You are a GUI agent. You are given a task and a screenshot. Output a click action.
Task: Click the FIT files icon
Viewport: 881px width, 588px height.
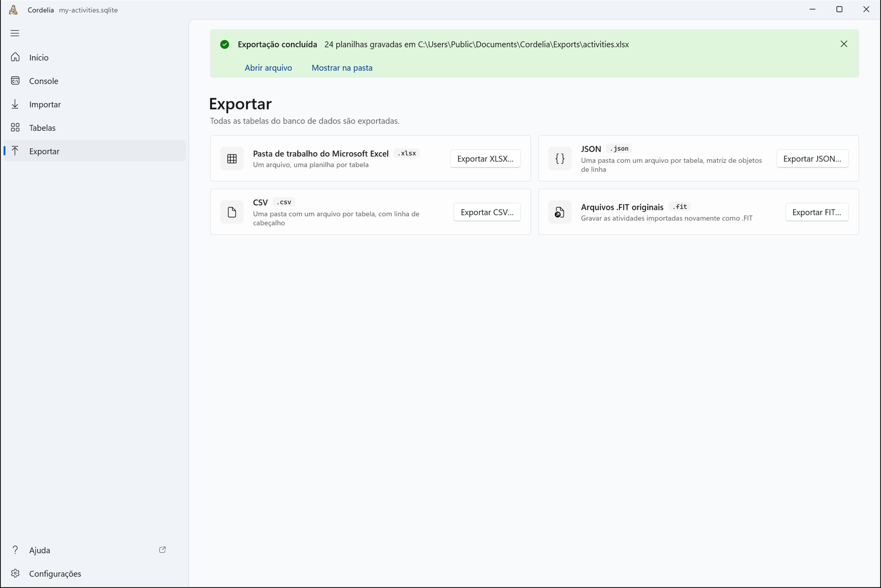click(560, 212)
